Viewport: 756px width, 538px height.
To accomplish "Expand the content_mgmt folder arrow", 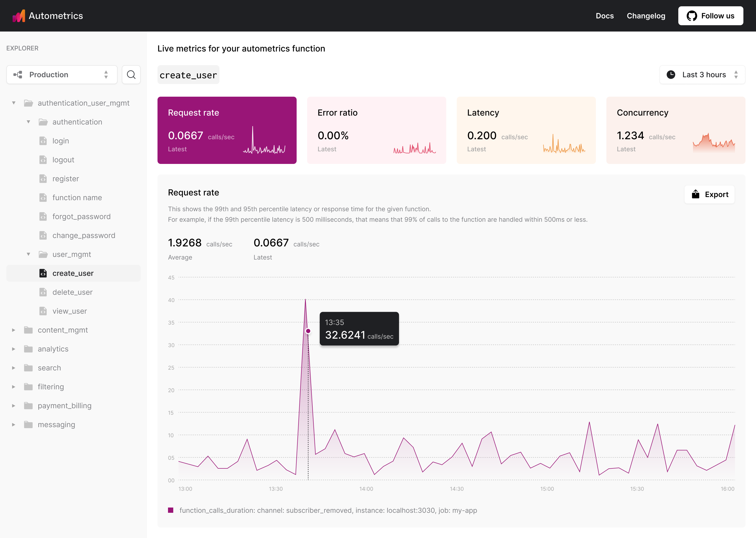I will [x=14, y=330].
